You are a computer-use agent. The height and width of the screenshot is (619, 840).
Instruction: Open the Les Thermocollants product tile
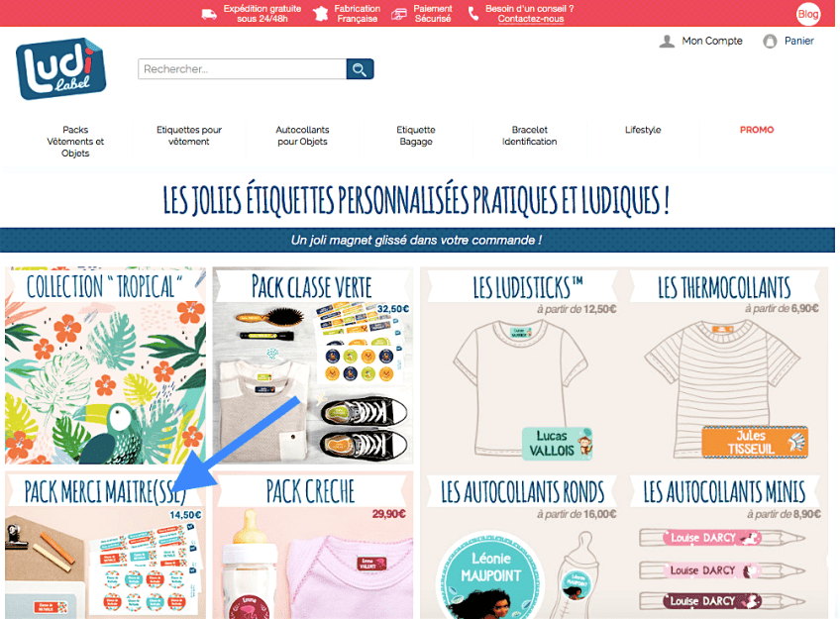coord(725,366)
